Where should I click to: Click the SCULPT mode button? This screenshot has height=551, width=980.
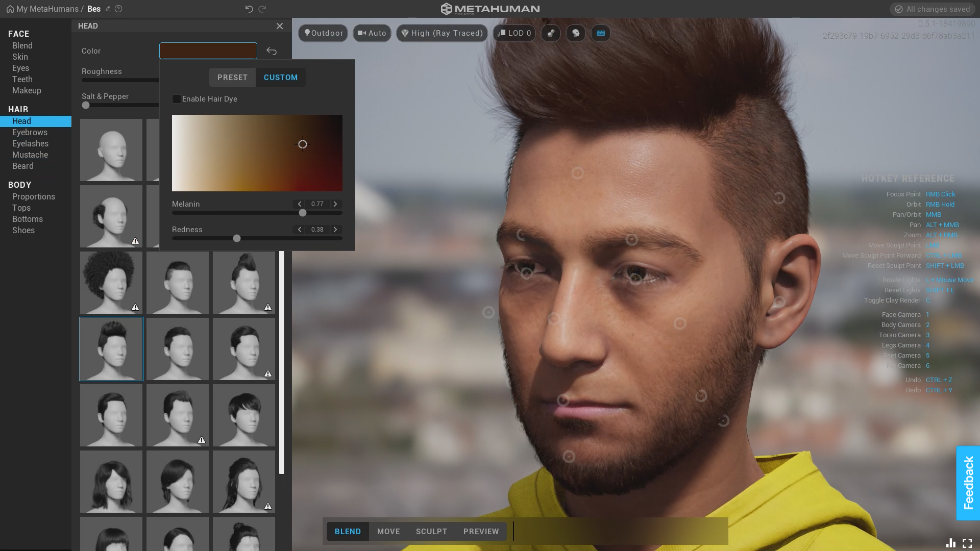coord(431,531)
